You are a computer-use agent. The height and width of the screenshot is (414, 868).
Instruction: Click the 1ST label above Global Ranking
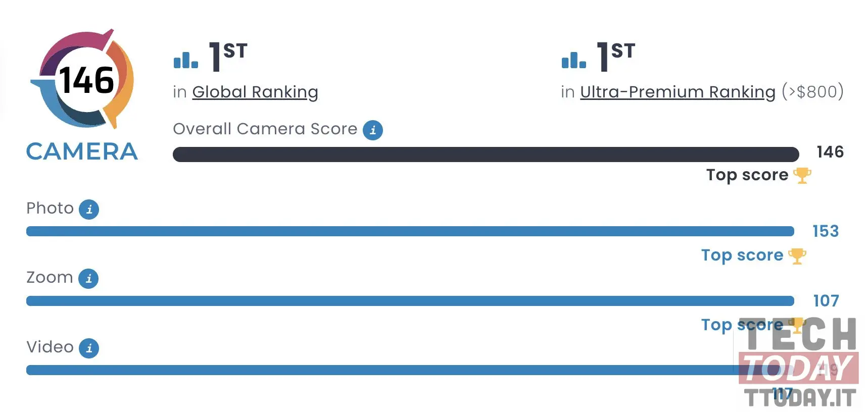[x=228, y=56]
